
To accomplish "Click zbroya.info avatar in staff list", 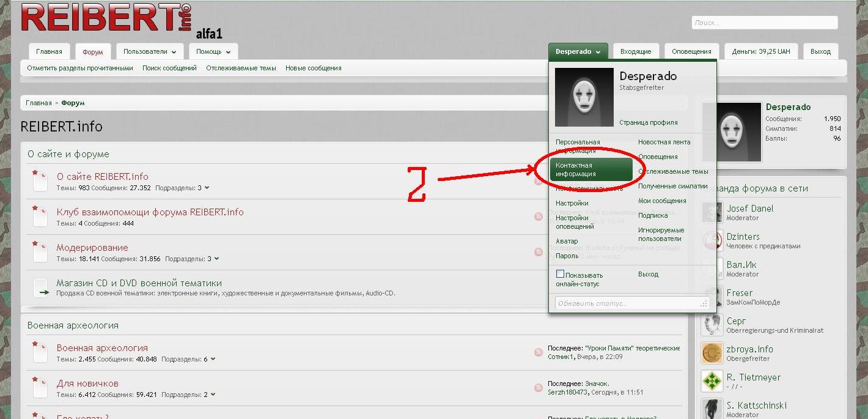I will coord(712,353).
